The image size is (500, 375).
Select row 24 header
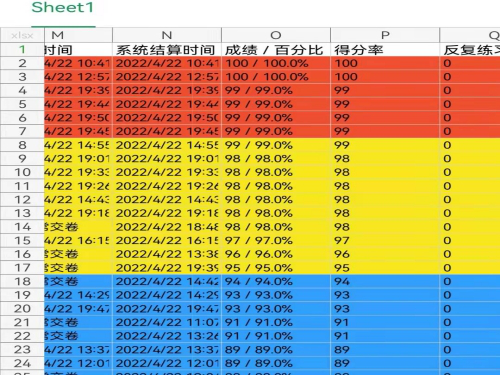[22, 363]
